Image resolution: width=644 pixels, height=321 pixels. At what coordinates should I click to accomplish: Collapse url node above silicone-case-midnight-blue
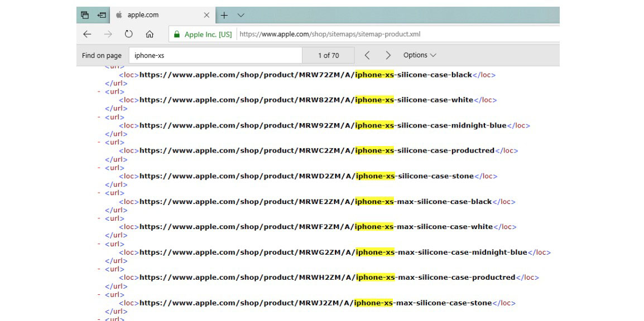(x=99, y=117)
